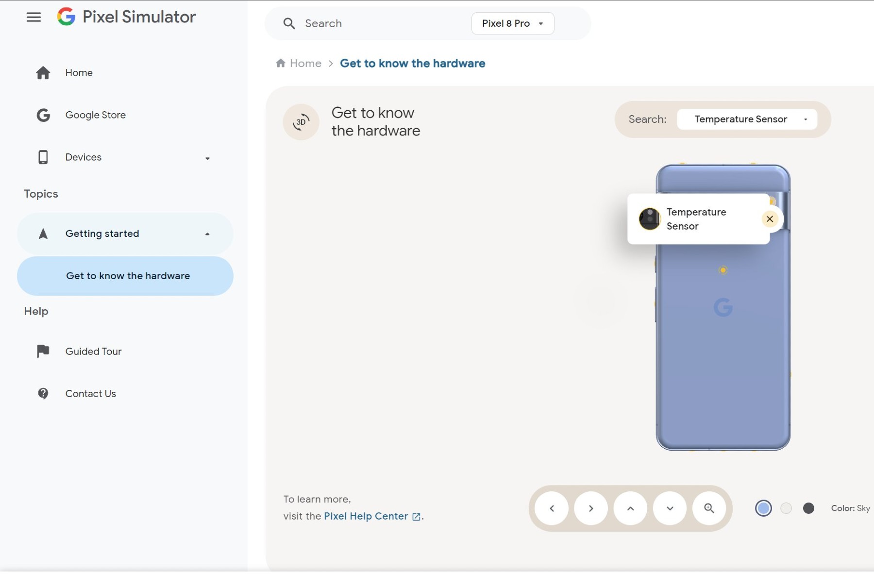
Task: Open the hamburger menu icon
Action: (34, 17)
